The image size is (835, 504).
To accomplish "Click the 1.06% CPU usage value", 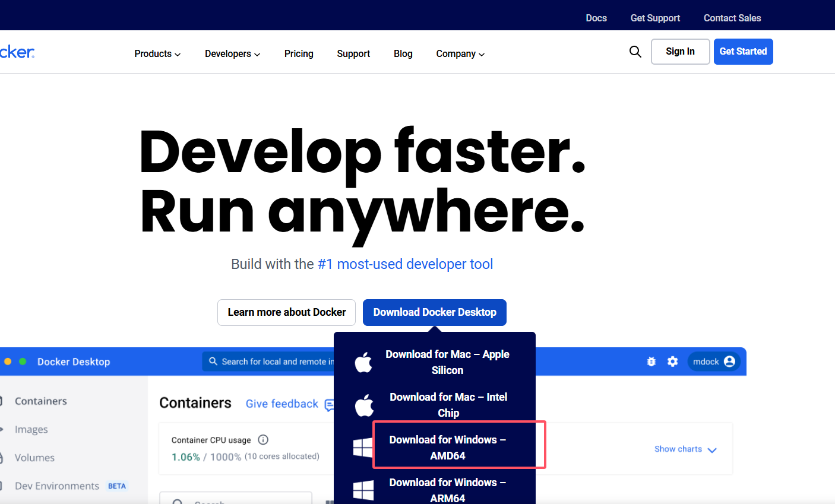I will point(186,457).
